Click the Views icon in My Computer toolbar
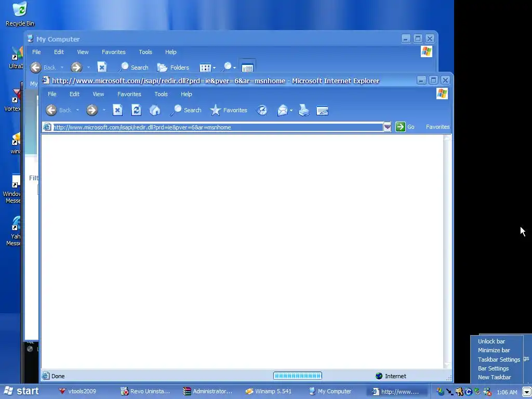The width and height of the screenshot is (532, 399). point(205,68)
